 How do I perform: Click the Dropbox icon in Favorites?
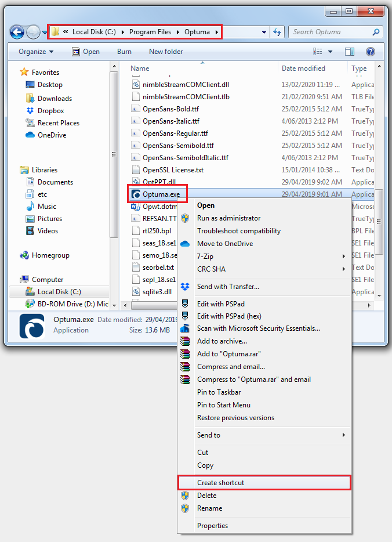30,111
